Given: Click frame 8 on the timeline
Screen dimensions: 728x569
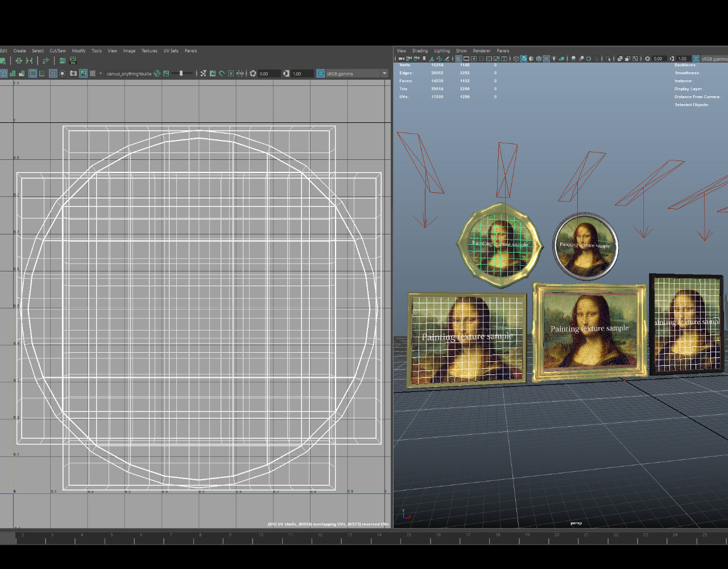Looking at the screenshot, I should click(200, 535).
